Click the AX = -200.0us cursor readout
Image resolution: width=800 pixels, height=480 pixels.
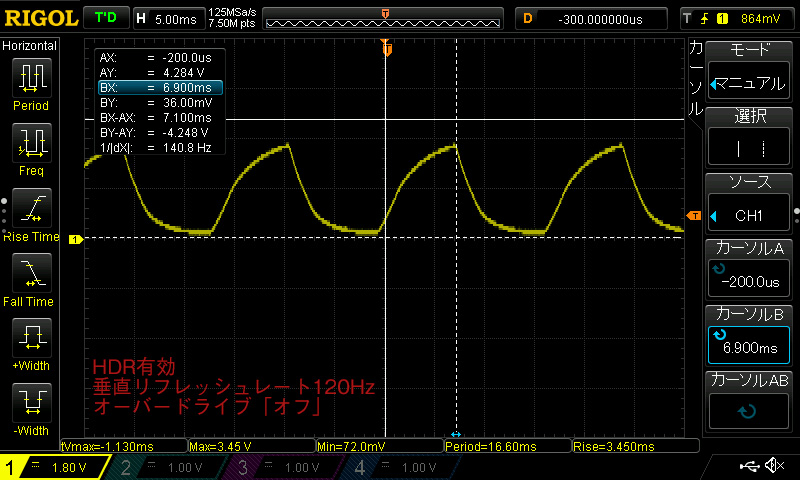155,58
